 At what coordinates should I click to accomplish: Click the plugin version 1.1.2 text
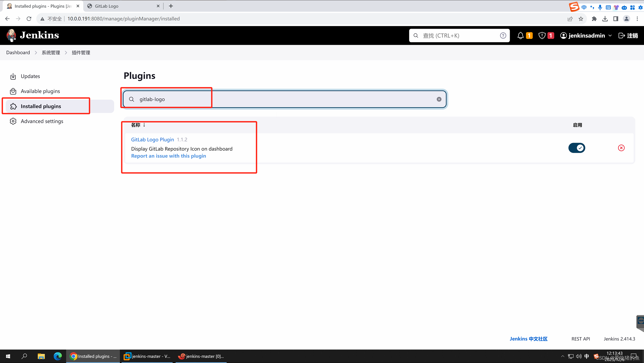point(182,140)
